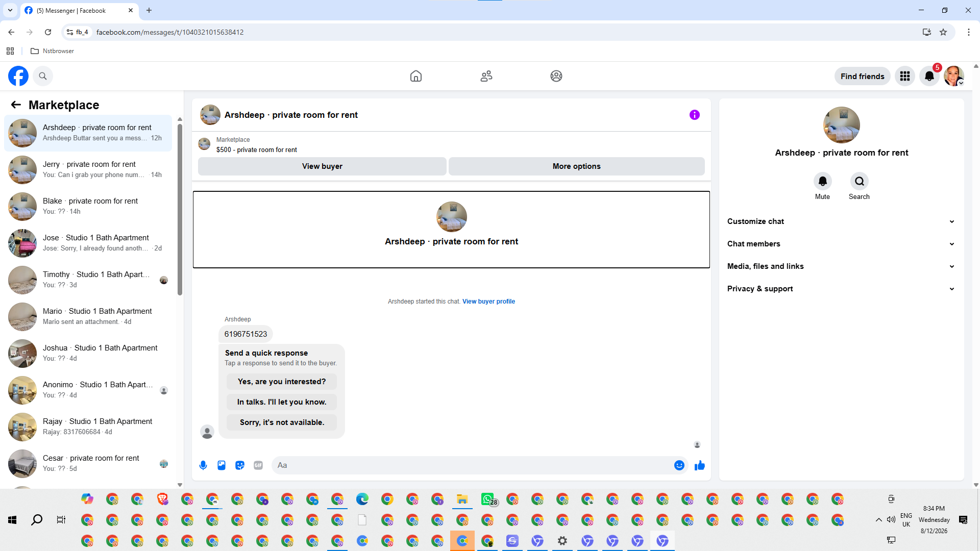980x551 pixels.
Task: Open the Facebook menu grid icon
Action: [905, 76]
